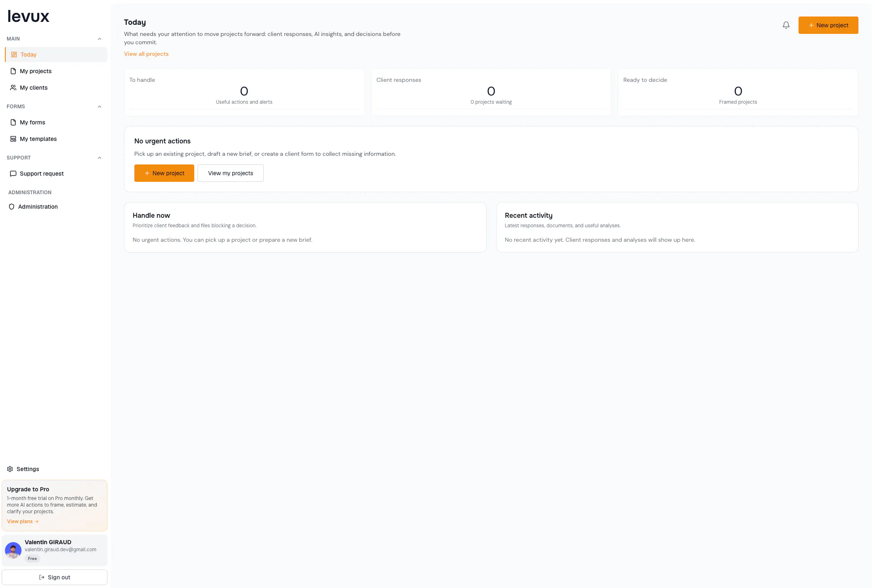Open the Today menu item

[56, 55]
